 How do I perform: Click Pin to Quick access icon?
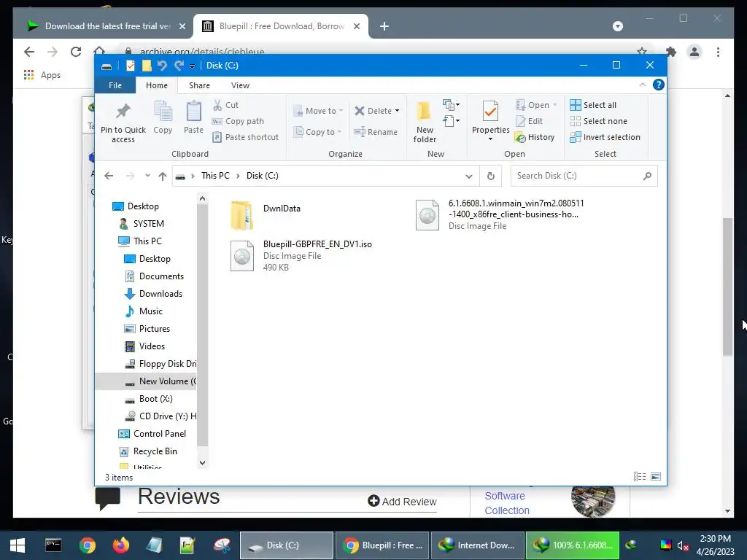[123, 112]
